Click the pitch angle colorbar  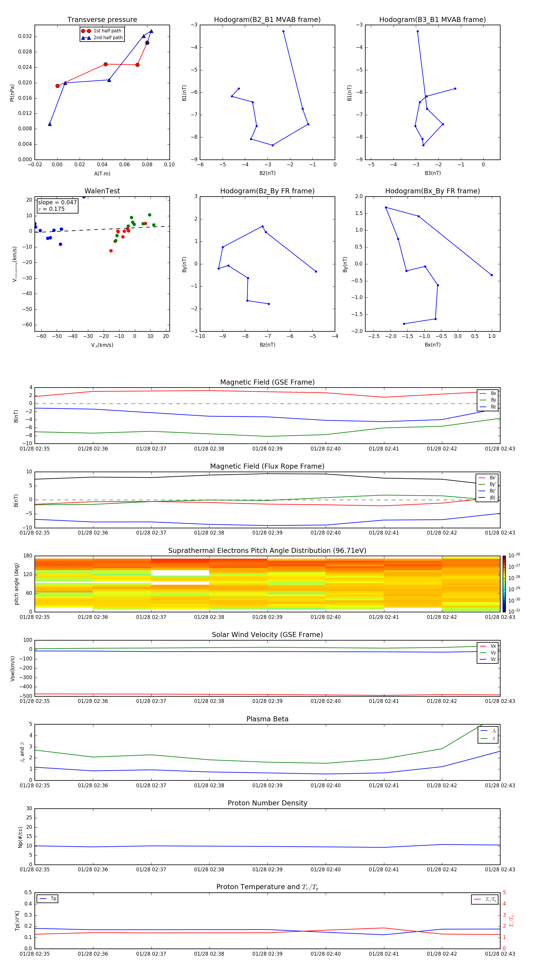pyautogui.click(x=504, y=584)
